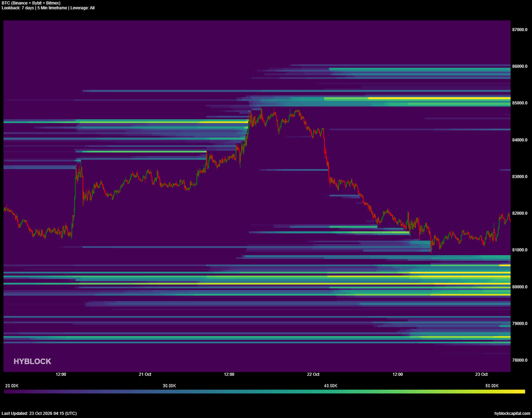This screenshot has width=532, height=418.
Task: Select the 50.00K color scale label
Action: pos(492,386)
